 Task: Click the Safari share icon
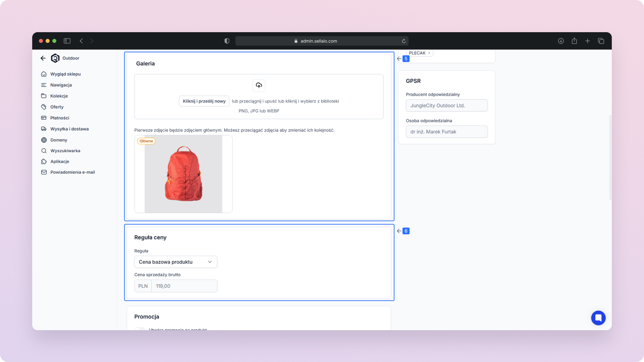[574, 41]
